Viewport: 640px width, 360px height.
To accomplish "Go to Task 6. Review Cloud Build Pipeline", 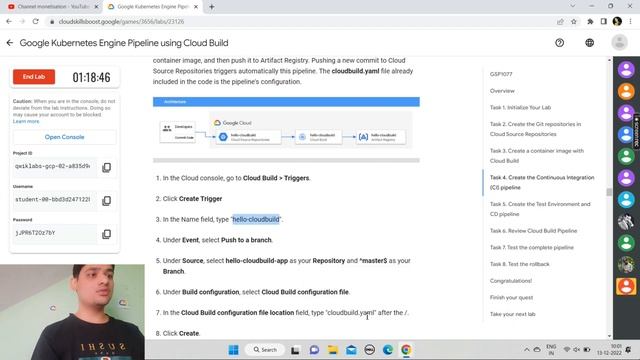I will 533,231.
